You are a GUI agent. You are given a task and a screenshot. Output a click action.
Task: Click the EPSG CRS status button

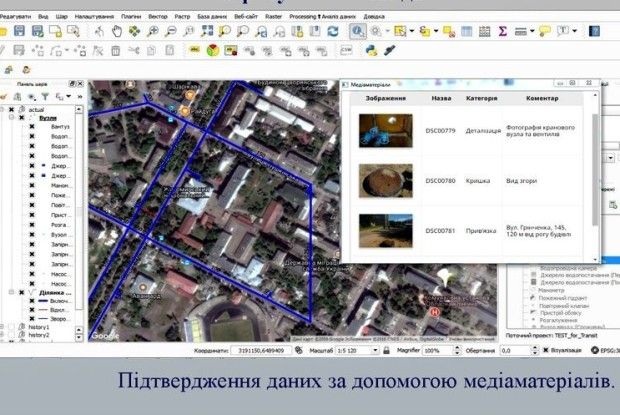(x=605, y=350)
